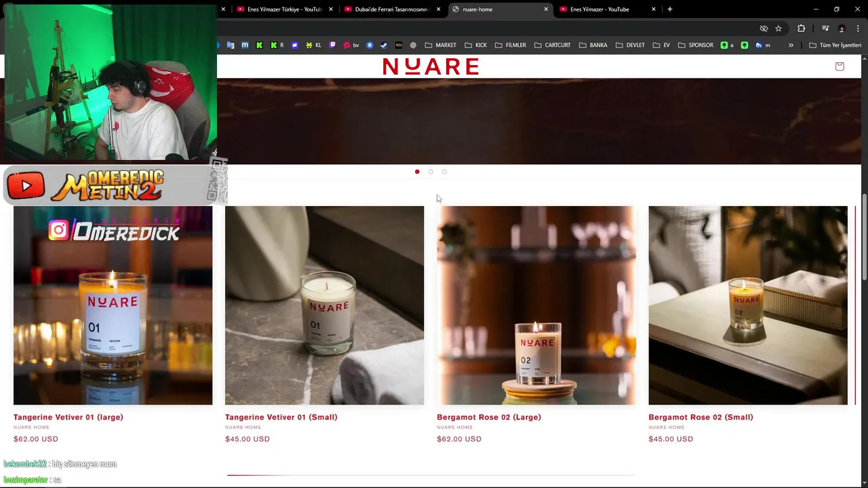Open the Chrome three-dot menu
The width and height of the screenshot is (868, 488).
point(858,28)
